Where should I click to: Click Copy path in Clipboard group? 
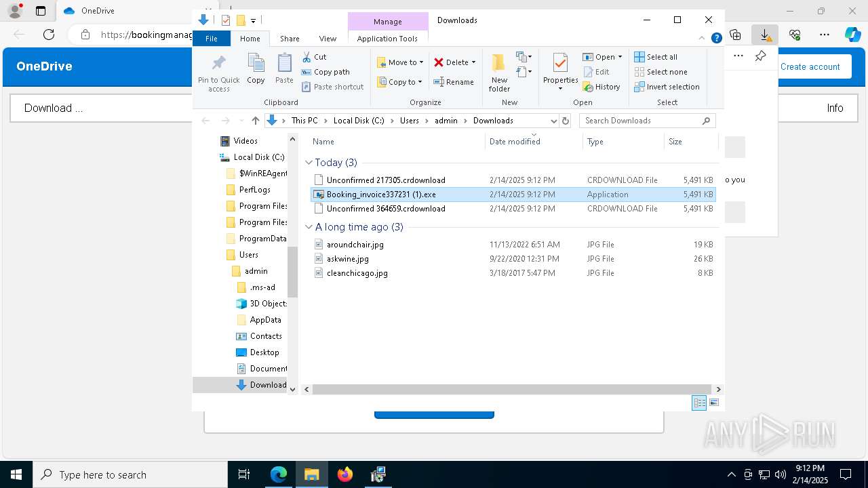pyautogui.click(x=325, y=72)
